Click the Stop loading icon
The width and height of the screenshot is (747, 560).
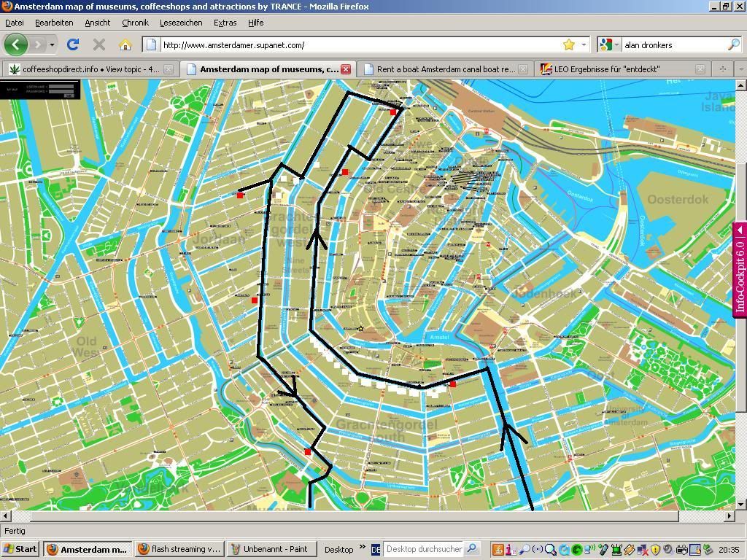tap(99, 44)
